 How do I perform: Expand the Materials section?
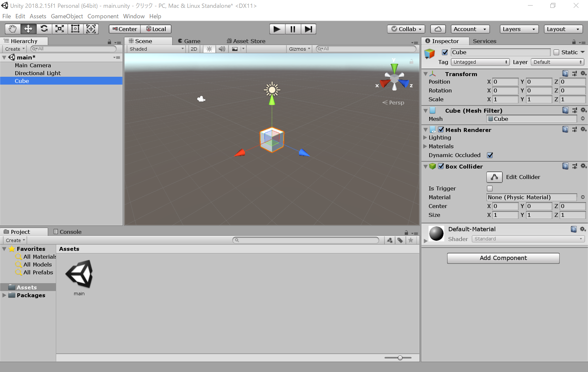click(441, 146)
